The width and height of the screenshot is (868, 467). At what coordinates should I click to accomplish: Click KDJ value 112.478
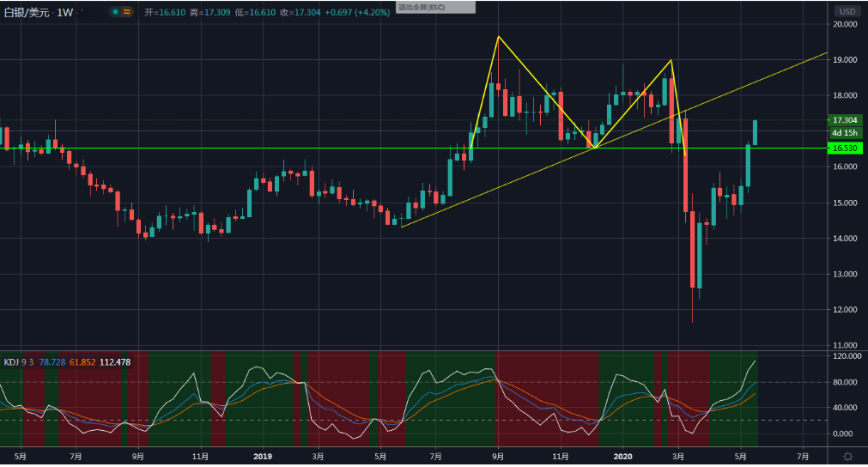point(115,362)
